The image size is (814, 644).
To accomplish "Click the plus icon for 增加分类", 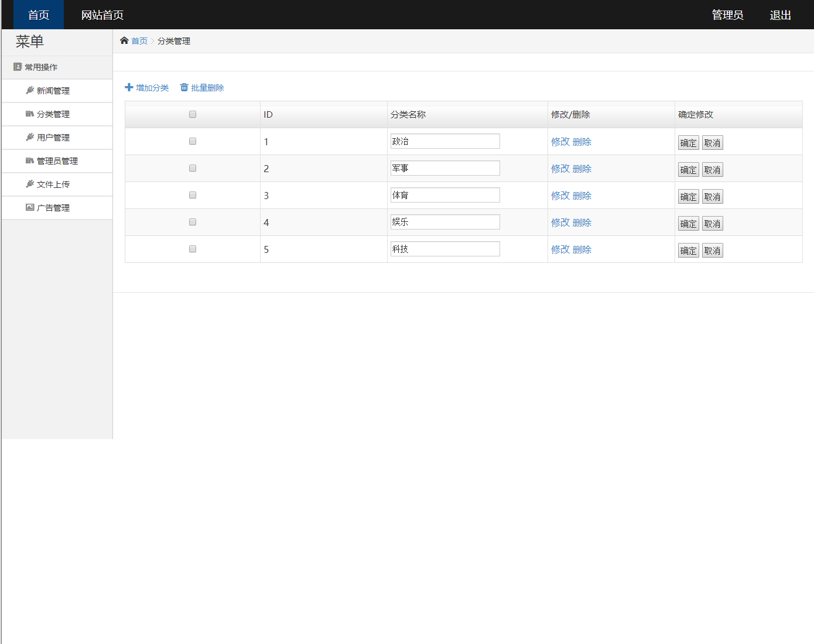I will coord(129,87).
